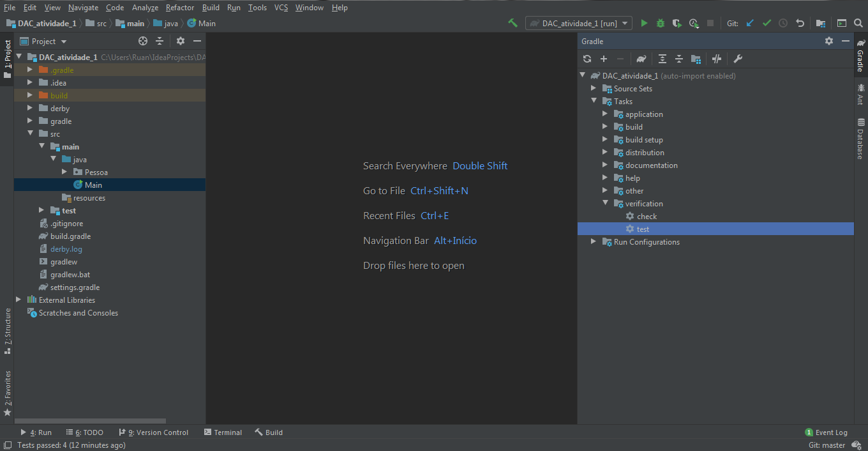Expand all nodes in Gradle panel
This screenshot has height=451, width=868.
pyautogui.click(x=662, y=59)
